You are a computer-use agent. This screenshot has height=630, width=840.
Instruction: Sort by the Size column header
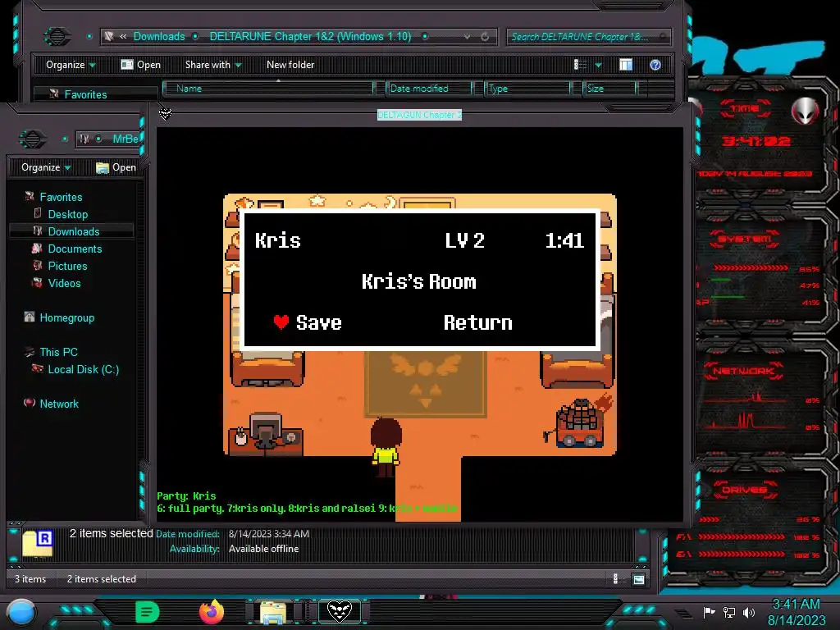pyautogui.click(x=609, y=89)
